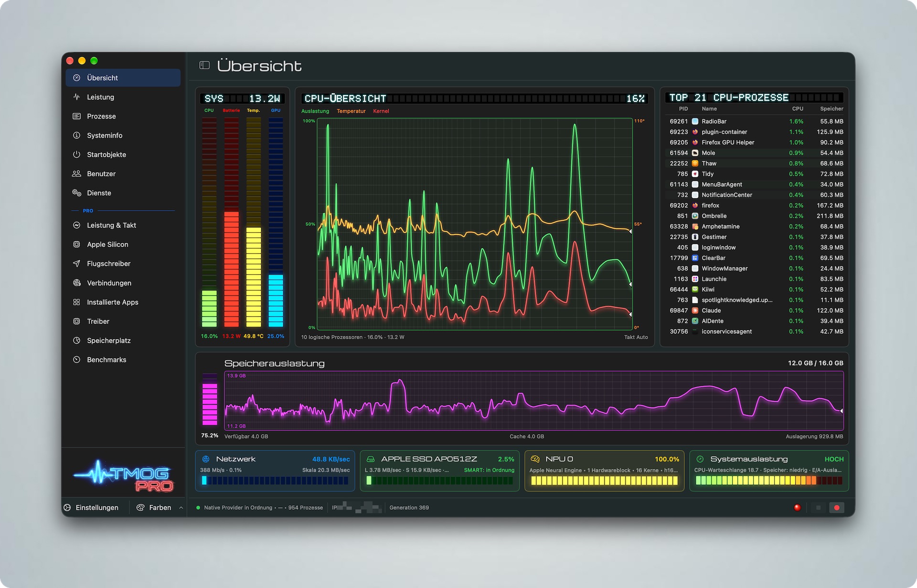Open Speicherplatz in the sidebar

pos(123,340)
